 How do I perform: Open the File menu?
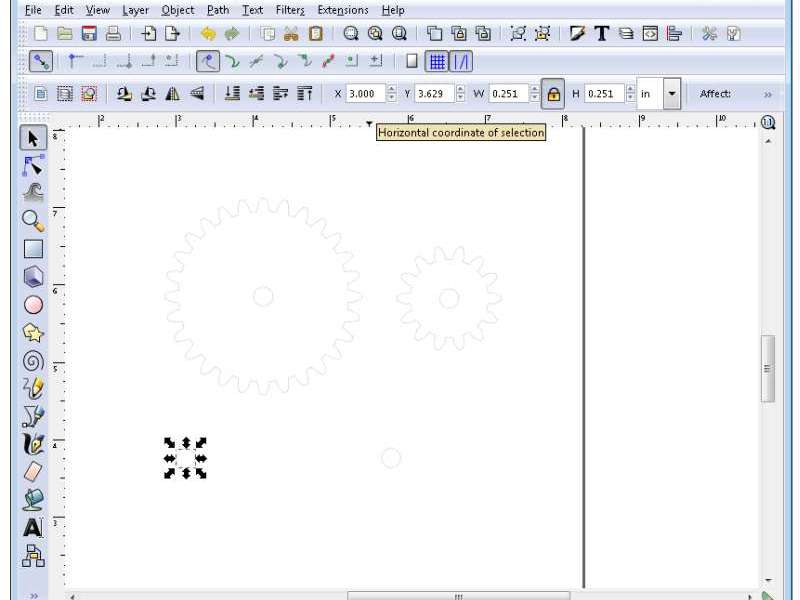point(33,10)
